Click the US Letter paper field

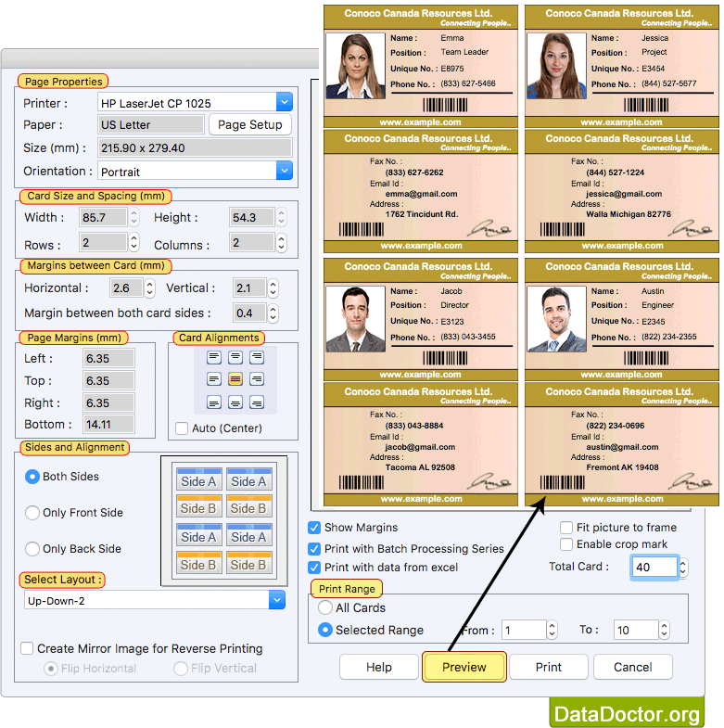coord(151,124)
